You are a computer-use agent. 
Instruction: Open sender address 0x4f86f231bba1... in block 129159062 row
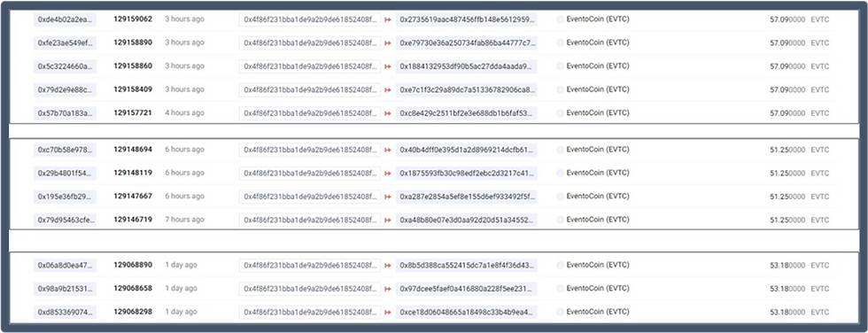coord(310,19)
